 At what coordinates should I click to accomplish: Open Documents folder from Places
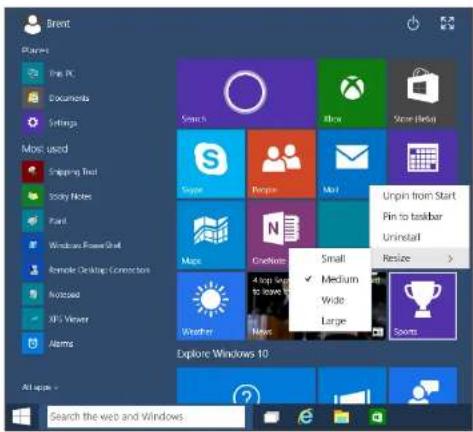[56, 98]
